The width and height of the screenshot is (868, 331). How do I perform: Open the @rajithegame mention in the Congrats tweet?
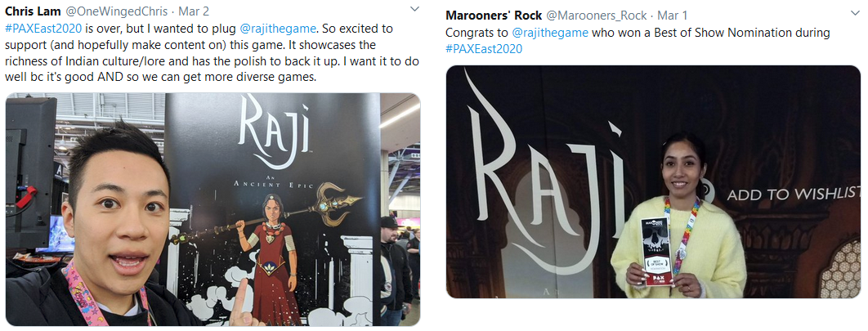[548, 33]
